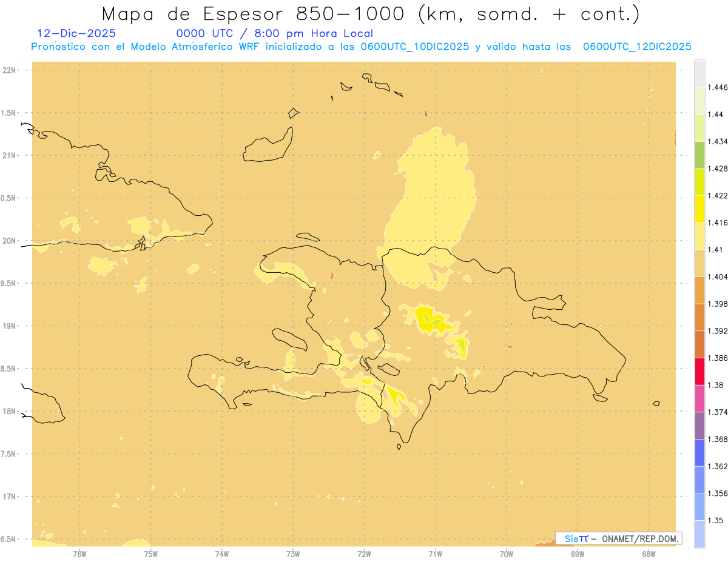Click the latitude label '19N'
728x562 pixels.
10,326
